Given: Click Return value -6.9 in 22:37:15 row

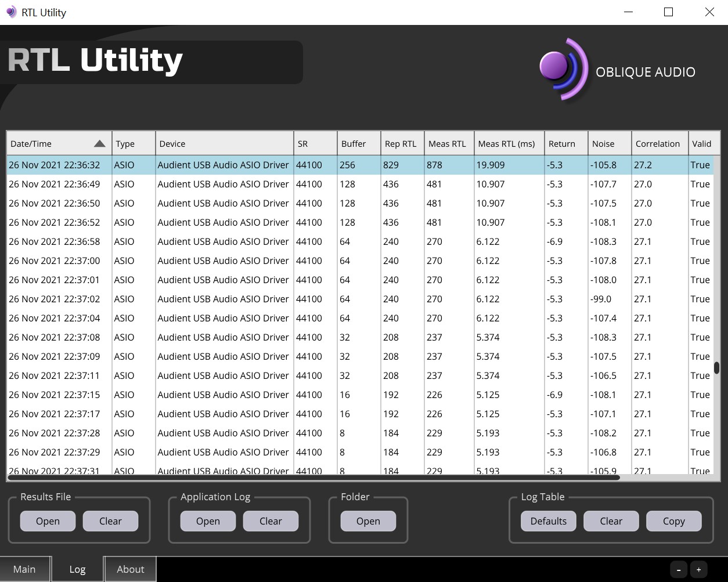Looking at the screenshot, I should (x=554, y=395).
